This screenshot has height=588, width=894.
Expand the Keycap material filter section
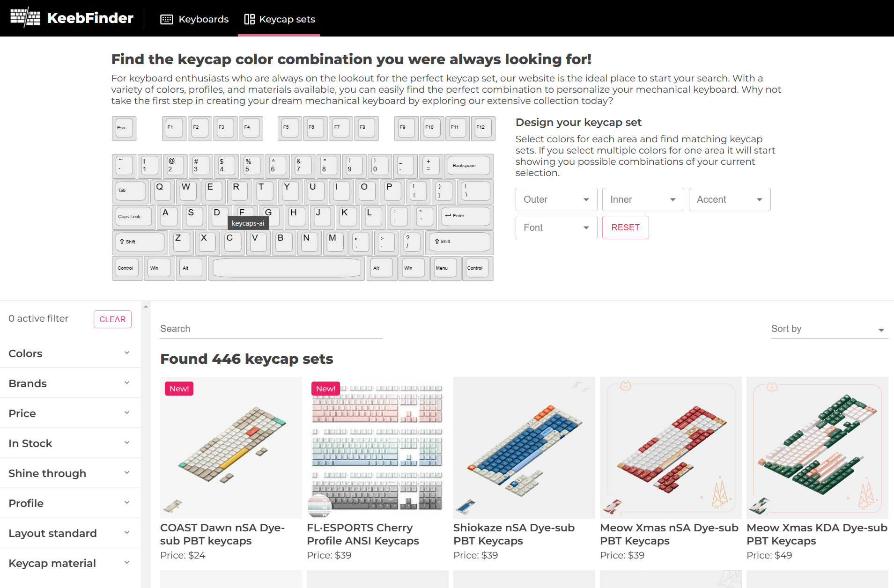70,563
